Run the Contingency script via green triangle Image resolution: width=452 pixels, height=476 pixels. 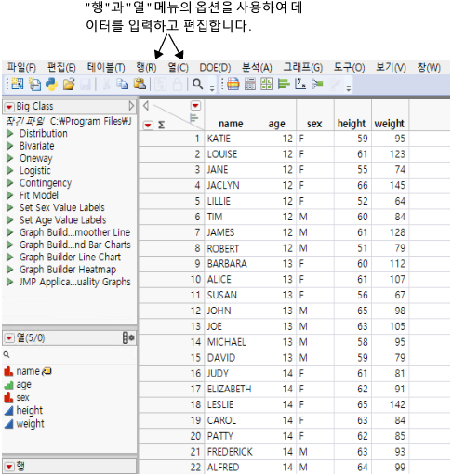pos(10,183)
